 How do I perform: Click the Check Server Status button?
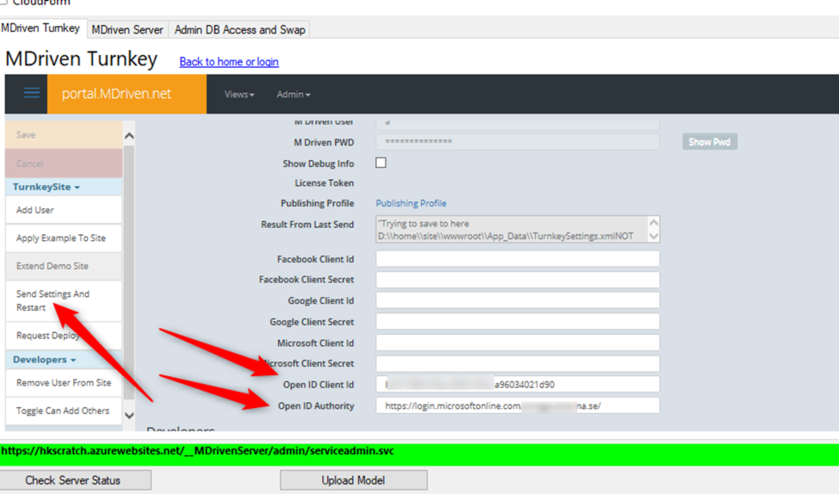click(x=75, y=480)
